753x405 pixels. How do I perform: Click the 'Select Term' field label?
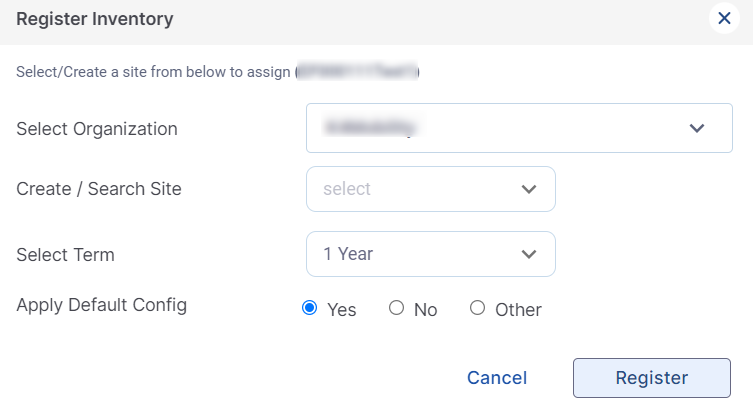click(65, 255)
